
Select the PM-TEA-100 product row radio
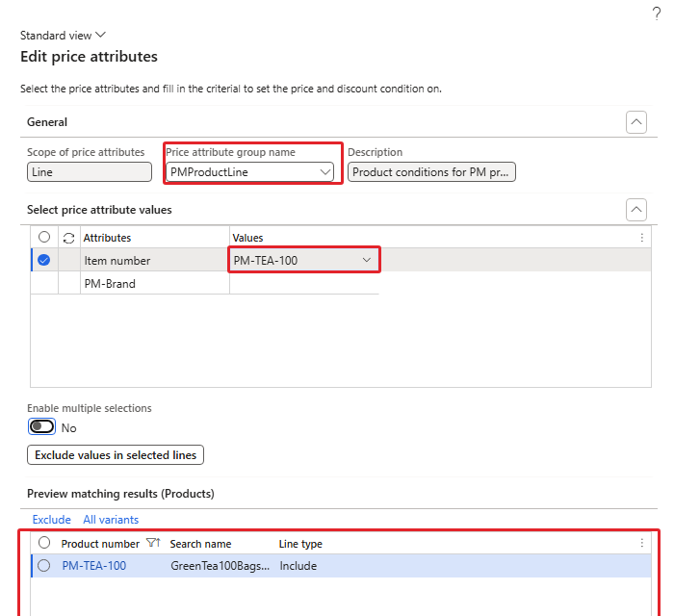click(44, 566)
